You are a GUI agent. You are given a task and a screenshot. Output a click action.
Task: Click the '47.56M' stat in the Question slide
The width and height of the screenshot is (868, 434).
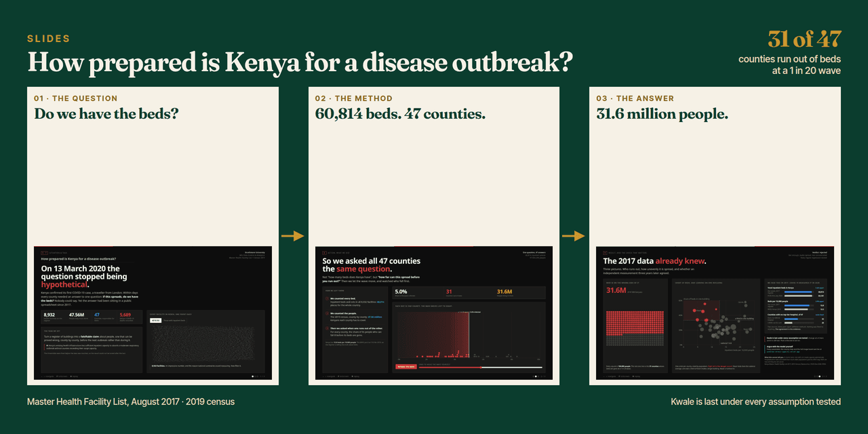pyautogui.click(x=77, y=315)
